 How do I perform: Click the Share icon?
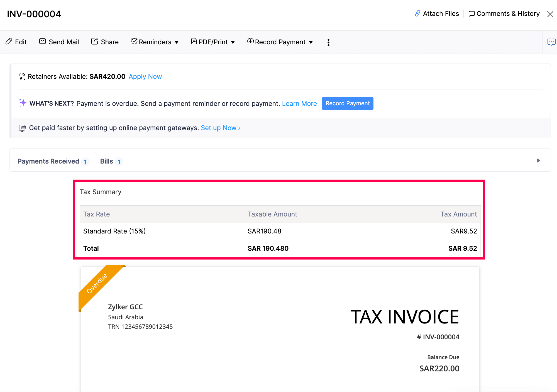tap(94, 41)
